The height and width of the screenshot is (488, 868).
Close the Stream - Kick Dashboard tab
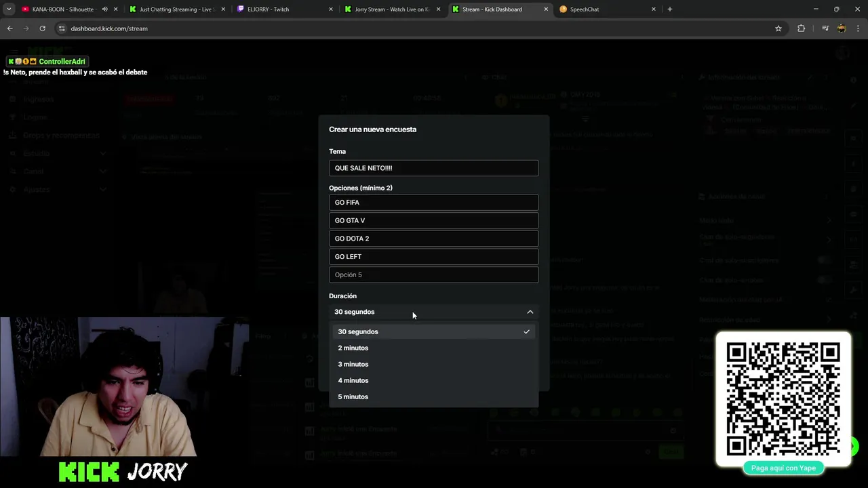[x=546, y=9]
